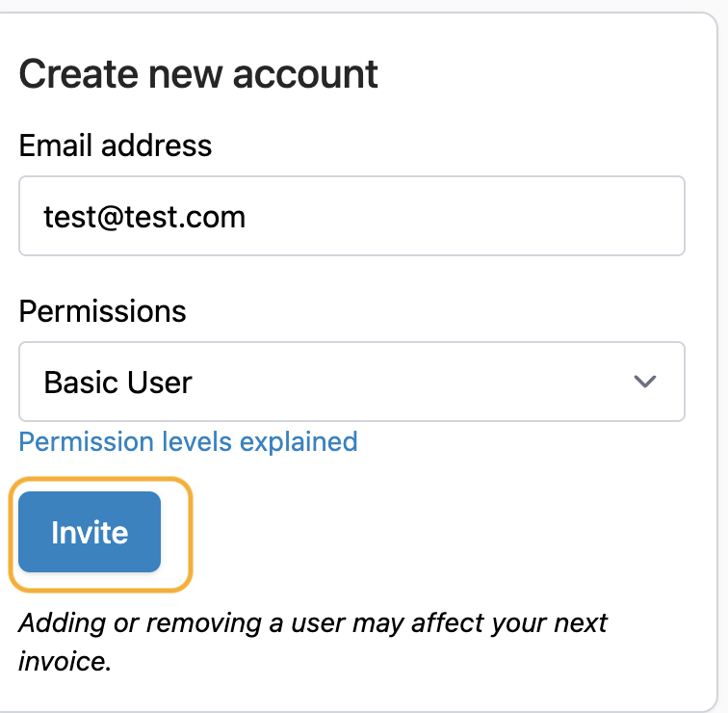Click the Email address input field

pyautogui.click(x=351, y=216)
